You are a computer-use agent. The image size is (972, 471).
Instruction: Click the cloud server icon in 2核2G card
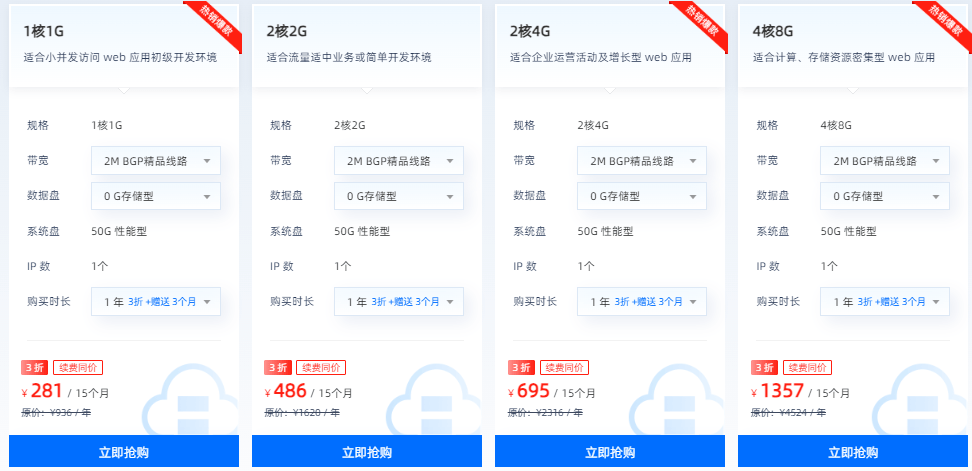(433, 400)
